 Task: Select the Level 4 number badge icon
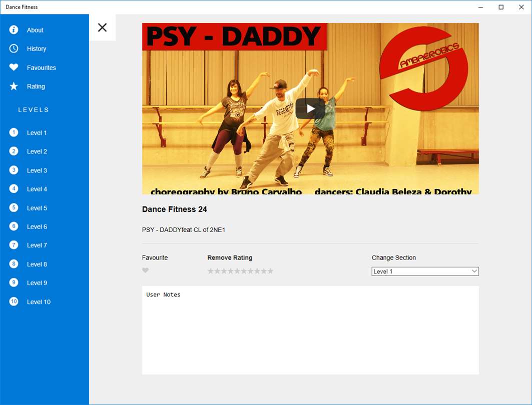coord(14,189)
